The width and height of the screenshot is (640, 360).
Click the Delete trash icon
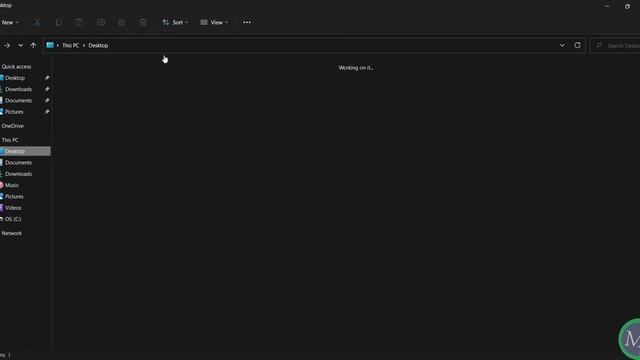143,22
